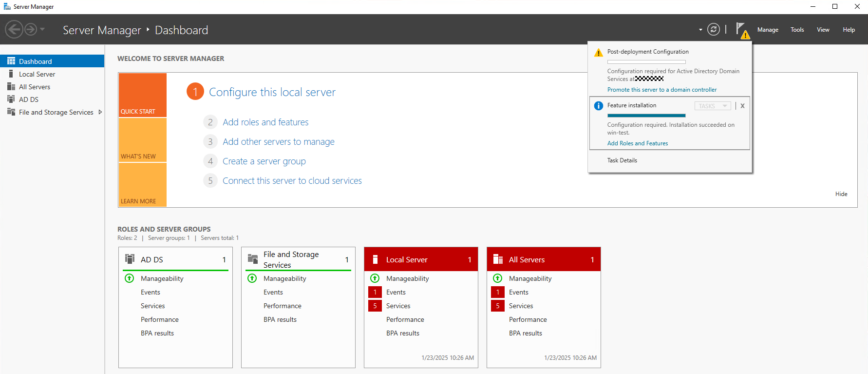Open AD DS tile Events
Image resolution: width=868 pixels, height=374 pixels.
pos(151,292)
